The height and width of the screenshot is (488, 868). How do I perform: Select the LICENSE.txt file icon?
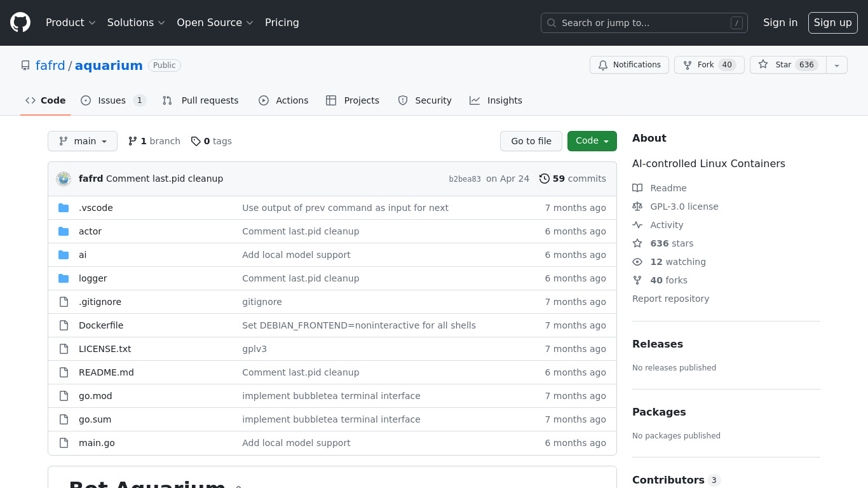64,349
